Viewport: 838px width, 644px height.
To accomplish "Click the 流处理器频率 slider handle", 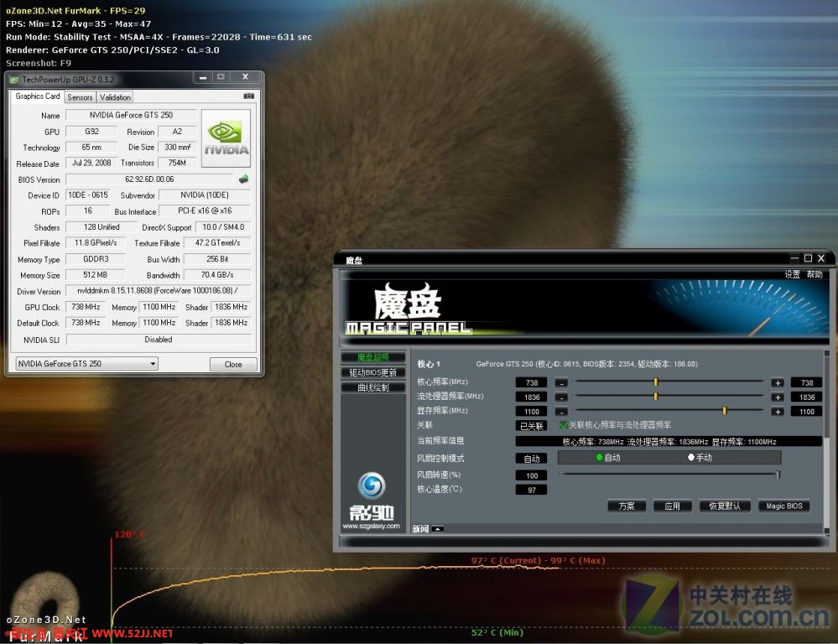I will click(x=656, y=396).
